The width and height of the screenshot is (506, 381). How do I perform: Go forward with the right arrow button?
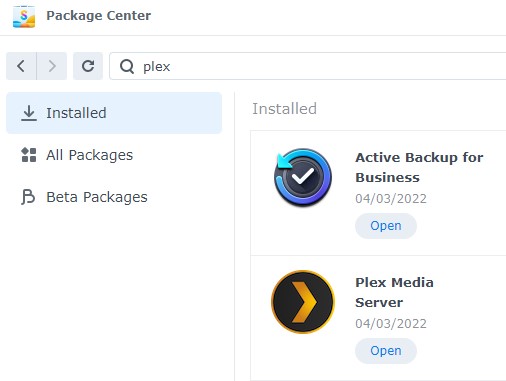52,66
